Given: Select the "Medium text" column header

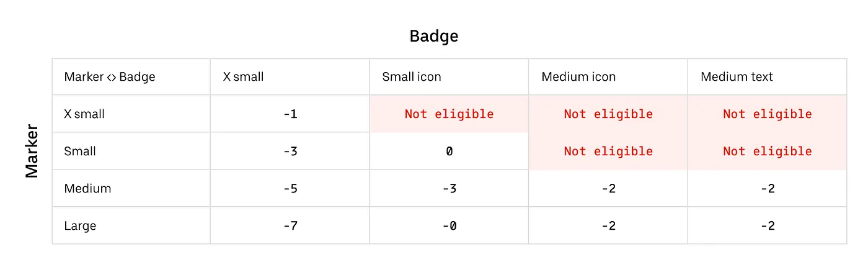Looking at the screenshot, I should click(x=737, y=77).
